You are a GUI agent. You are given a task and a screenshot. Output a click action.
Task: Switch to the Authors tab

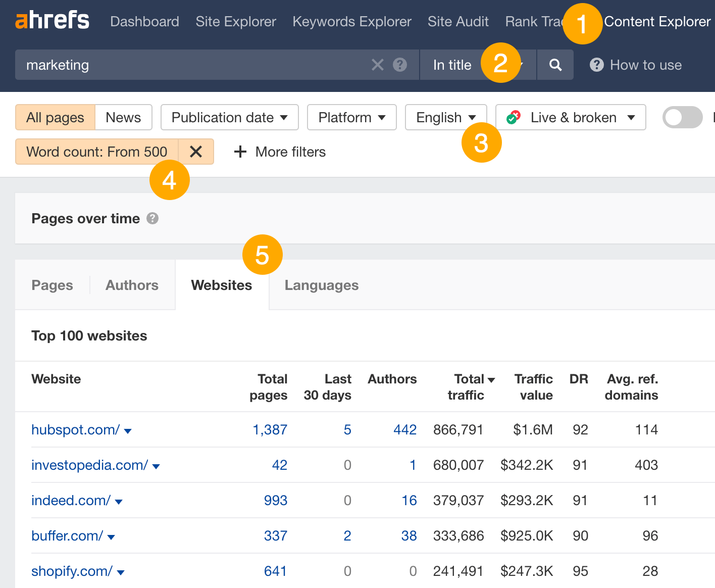(131, 285)
